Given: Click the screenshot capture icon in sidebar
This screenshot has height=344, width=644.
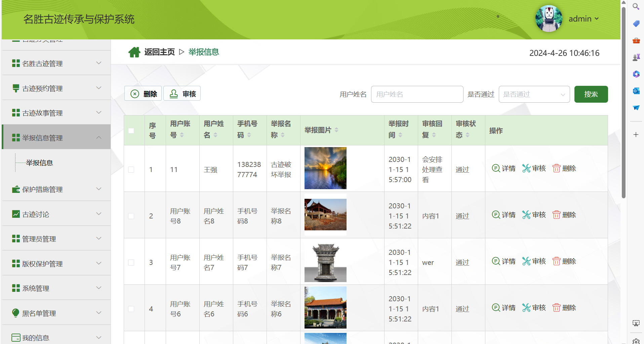Looking at the screenshot, I should (636, 323).
